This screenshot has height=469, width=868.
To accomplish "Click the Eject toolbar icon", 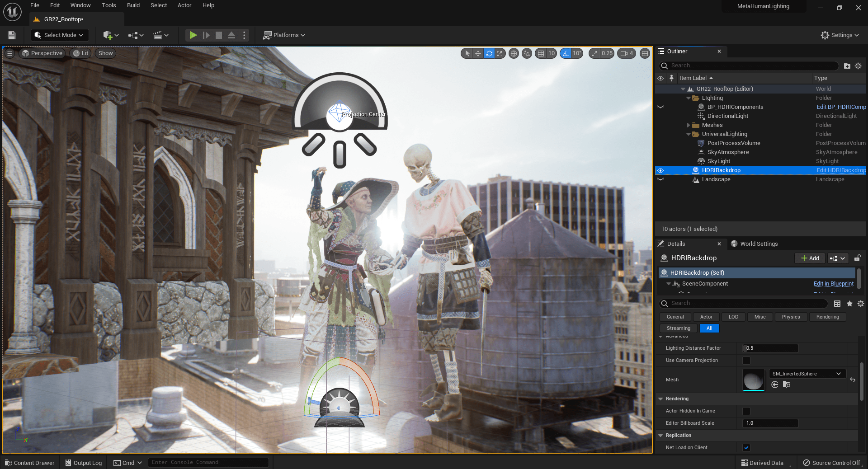I will (x=231, y=35).
